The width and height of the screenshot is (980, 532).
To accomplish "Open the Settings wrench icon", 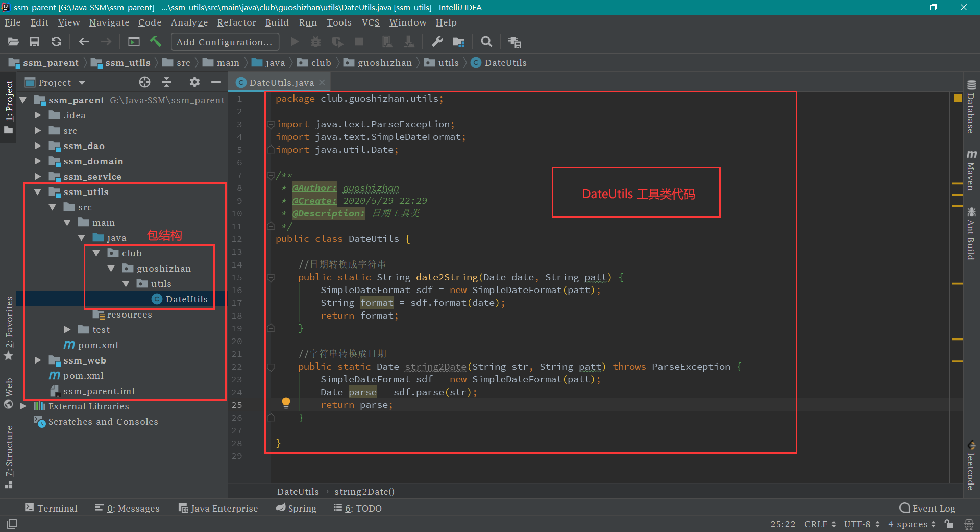I will [437, 42].
